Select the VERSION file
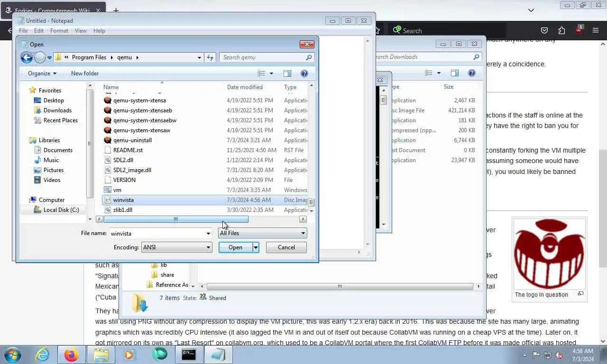607x364 pixels. click(124, 180)
